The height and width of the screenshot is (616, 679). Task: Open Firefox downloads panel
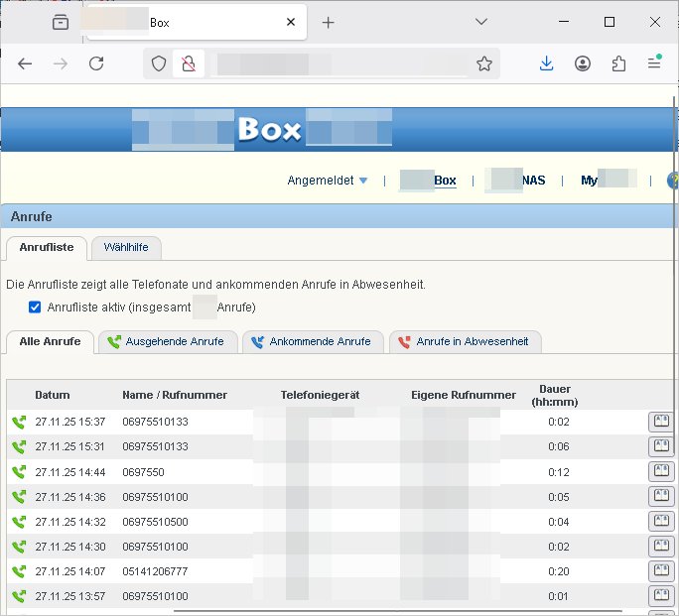(546, 63)
